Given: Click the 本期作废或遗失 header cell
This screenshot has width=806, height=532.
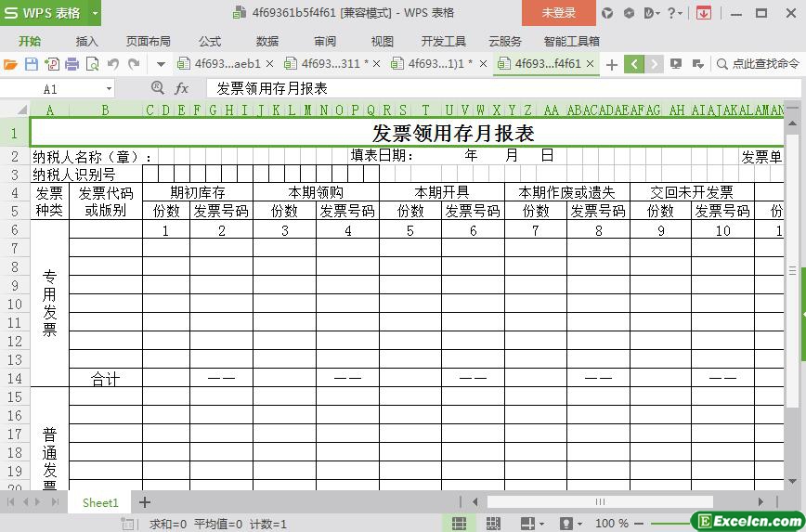Looking at the screenshot, I should [x=567, y=192].
